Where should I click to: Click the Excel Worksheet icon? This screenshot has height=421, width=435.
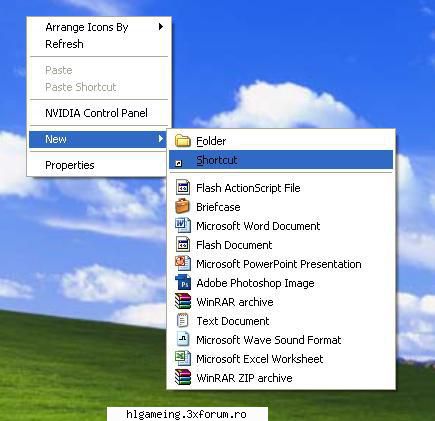[x=183, y=358]
